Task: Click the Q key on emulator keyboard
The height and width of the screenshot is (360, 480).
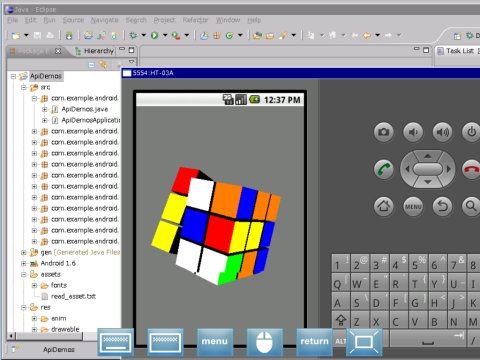Action: (341, 283)
